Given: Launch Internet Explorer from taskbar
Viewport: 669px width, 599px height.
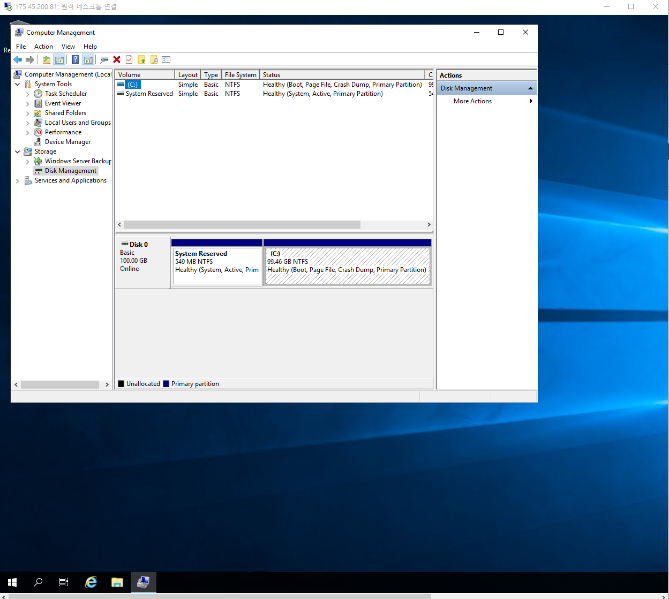Looking at the screenshot, I should [91, 582].
